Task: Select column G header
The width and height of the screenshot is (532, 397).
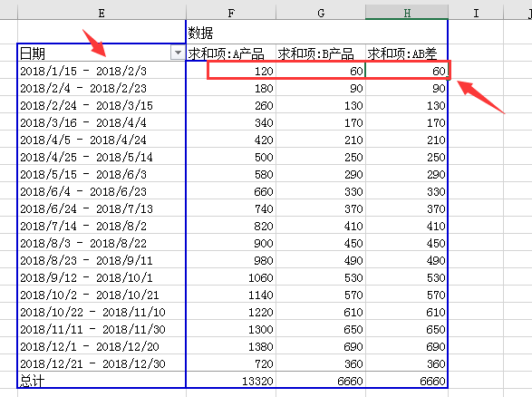Action: click(321, 13)
